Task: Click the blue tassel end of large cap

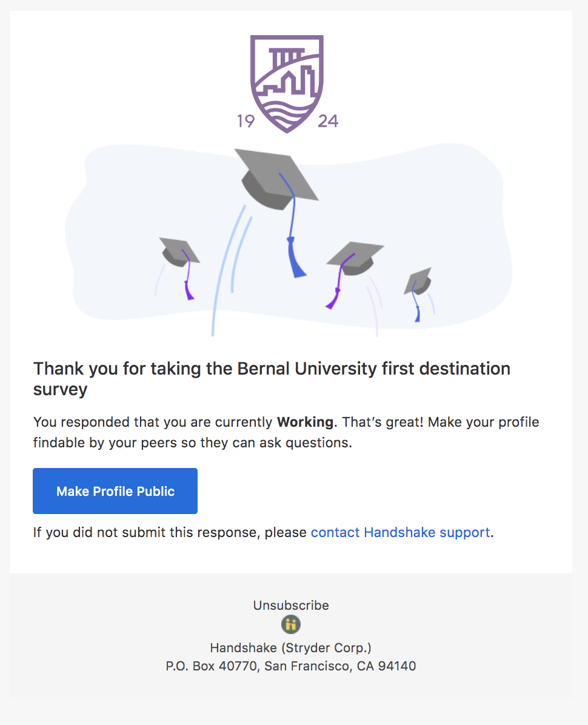Action: tap(296, 259)
